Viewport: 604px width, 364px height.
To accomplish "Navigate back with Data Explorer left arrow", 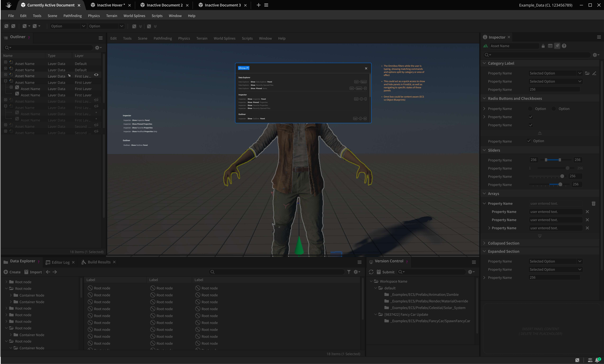I will click(x=48, y=272).
